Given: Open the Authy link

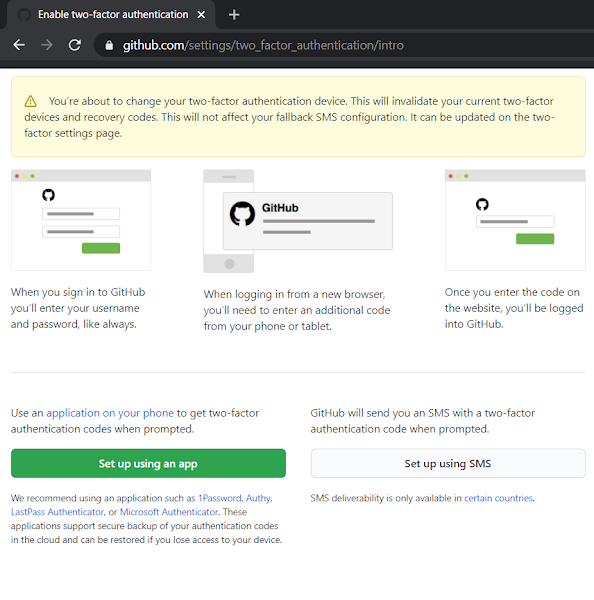Looking at the screenshot, I should coord(258,498).
